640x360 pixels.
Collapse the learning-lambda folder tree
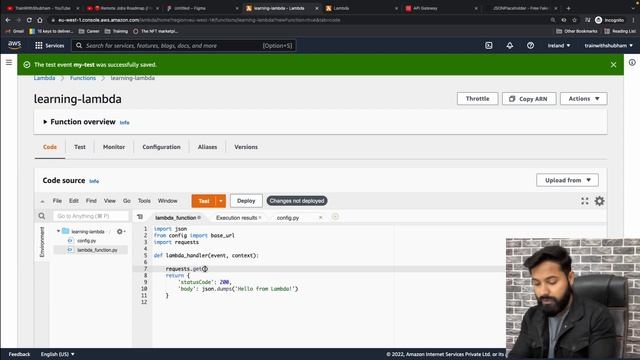[58, 231]
